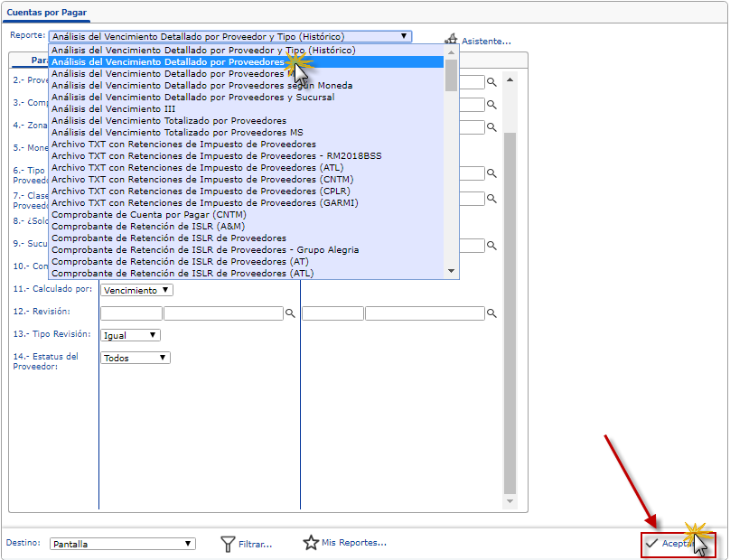The height and width of the screenshot is (560, 730).
Task: Click the search icon at far right of Revisión row
Action: (492, 313)
